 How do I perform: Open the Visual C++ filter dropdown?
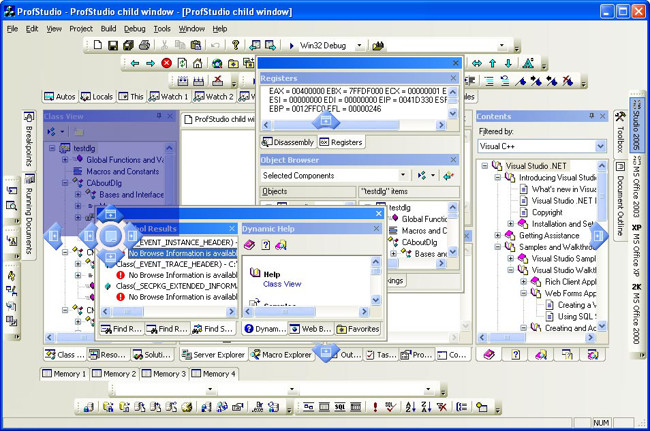[600, 146]
